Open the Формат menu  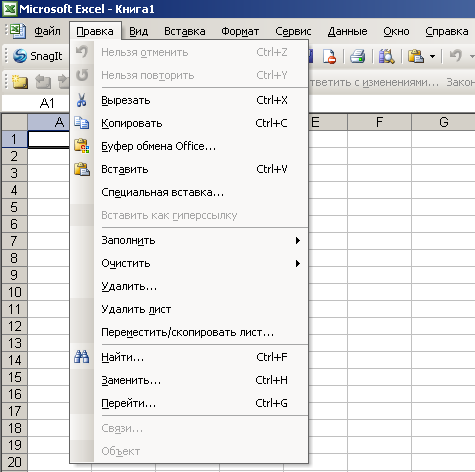tap(240, 31)
